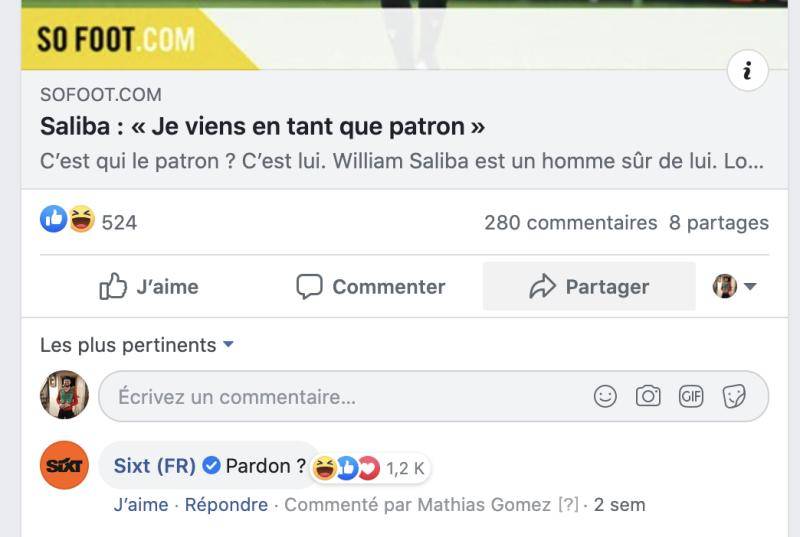The height and width of the screenshot is (537, 800).
Task: Expand the Les plus pertinents sort dropdown
Action: [x=137, y=345]
